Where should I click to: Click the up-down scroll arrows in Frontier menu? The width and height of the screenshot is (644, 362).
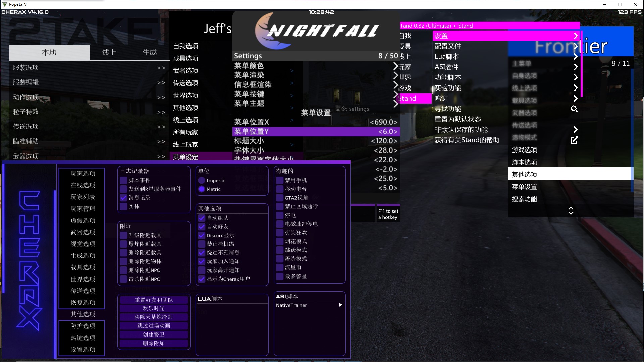pyautogui.click(x=571, y=210)
